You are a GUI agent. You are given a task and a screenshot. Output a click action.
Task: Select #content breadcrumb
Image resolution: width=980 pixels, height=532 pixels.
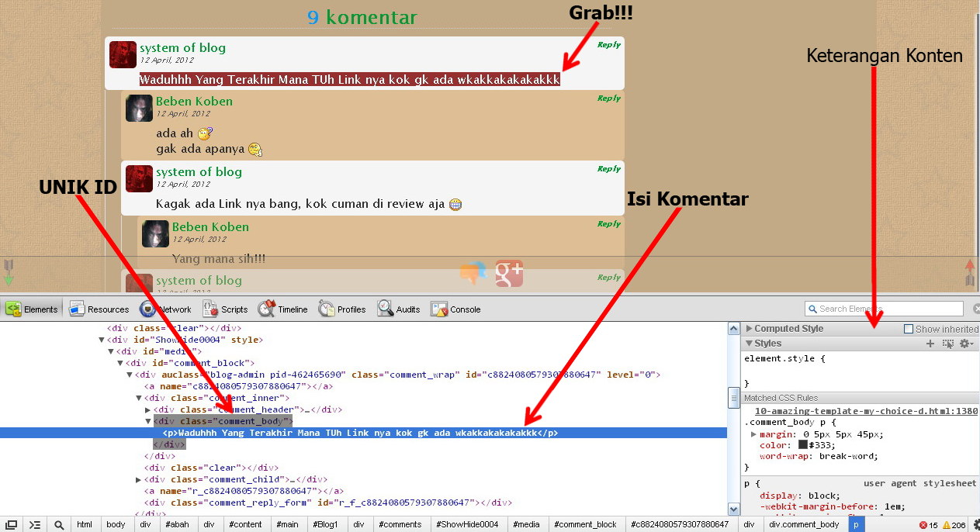click(246, 524)
